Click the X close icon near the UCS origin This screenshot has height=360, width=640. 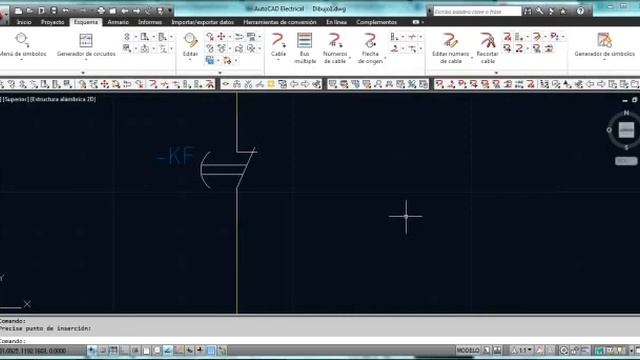click(x=27, y=304)
